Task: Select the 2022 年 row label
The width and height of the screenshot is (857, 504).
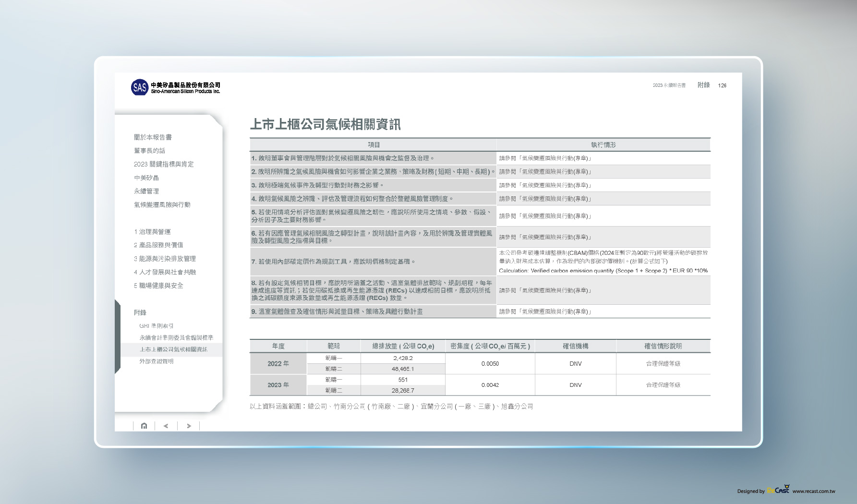Action: [278, 364]
